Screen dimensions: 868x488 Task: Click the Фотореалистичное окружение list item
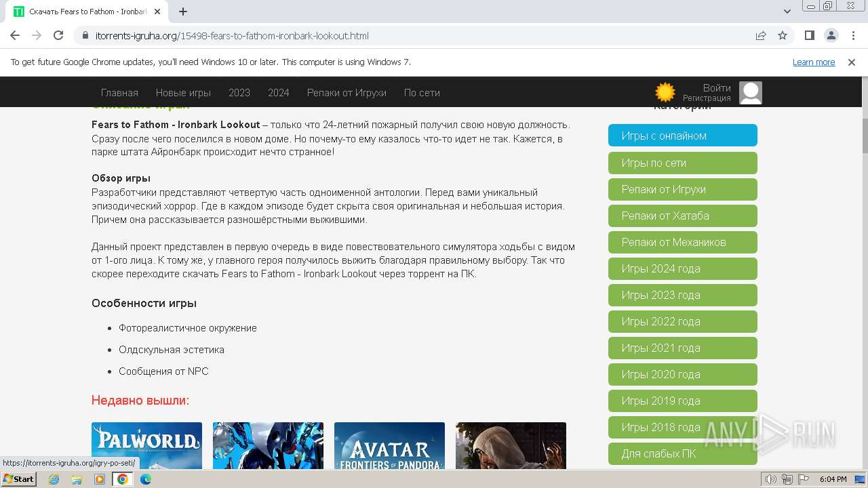click(188, 328)
